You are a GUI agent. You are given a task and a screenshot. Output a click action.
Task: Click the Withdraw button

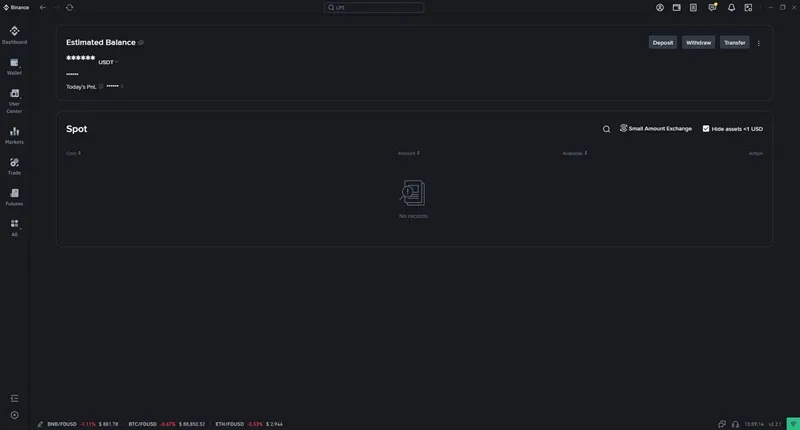699,43
